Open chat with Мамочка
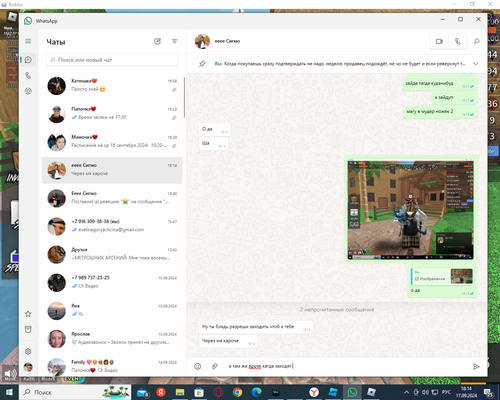500x400 pixels. (112, 142)
